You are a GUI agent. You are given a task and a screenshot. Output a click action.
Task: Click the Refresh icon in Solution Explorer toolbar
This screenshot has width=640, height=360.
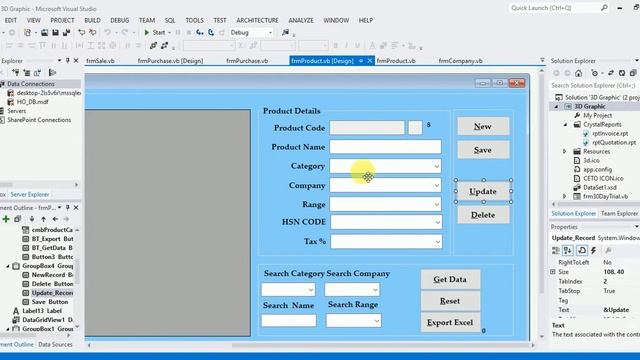(622, 73)
